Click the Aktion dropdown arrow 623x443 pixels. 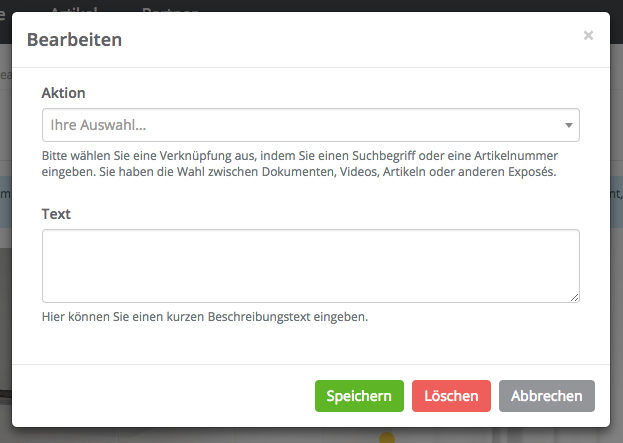tap(568, 126)
